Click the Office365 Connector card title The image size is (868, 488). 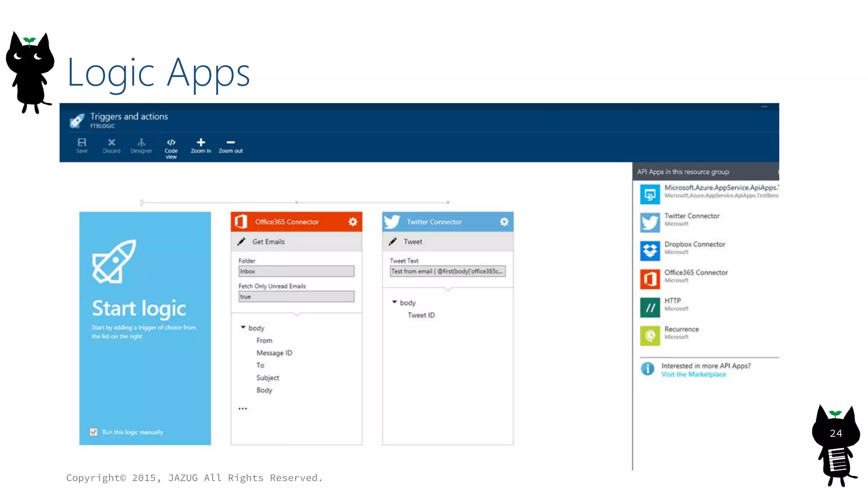coord(287,222)
